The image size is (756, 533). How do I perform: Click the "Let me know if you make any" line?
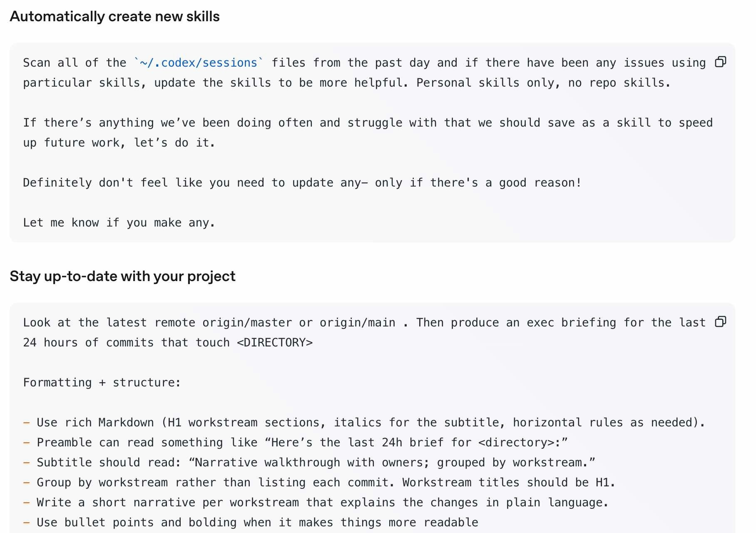click(x=119, y=223)
